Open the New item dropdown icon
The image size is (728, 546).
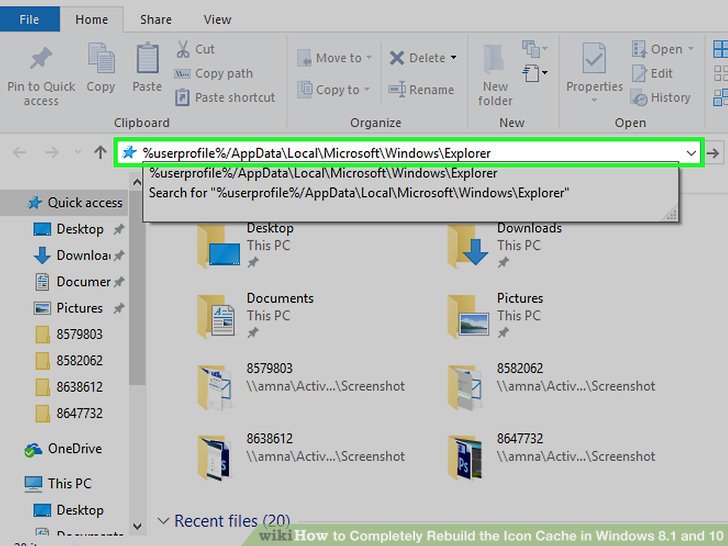pyautogui.click(x=535, y=48)
